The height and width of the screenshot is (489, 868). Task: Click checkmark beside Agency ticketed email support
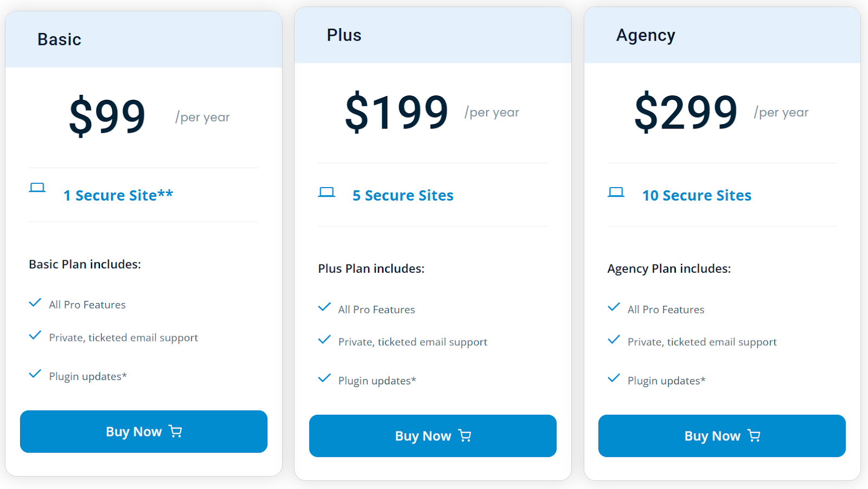click(614, 340)
